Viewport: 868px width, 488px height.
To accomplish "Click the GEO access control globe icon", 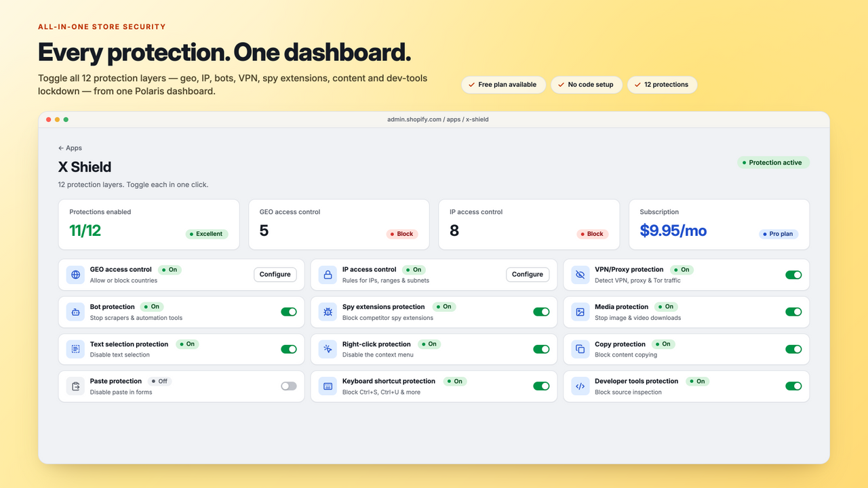I will (75, 274).
